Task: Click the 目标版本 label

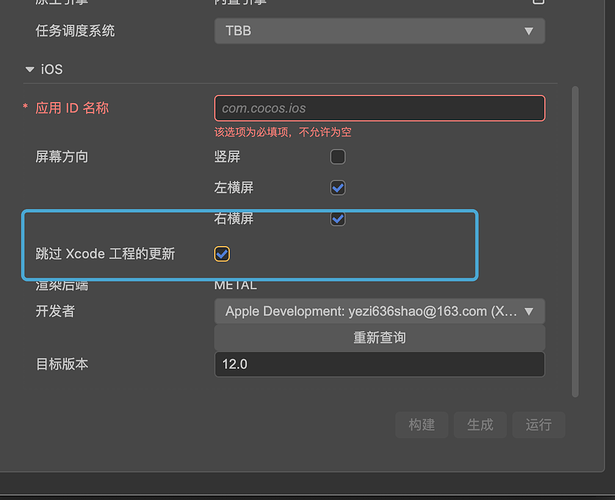Action: click(x=62, y=364)
